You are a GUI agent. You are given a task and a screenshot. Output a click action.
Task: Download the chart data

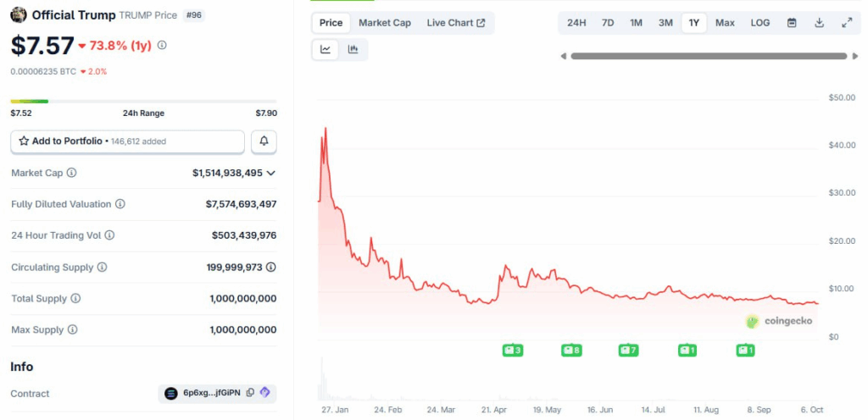pos(819,23)
